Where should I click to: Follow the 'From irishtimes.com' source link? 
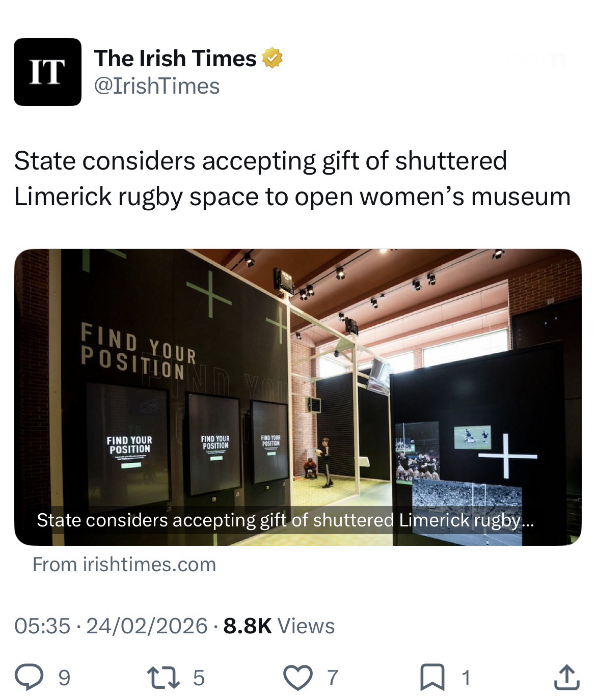(x=124, y=565)
